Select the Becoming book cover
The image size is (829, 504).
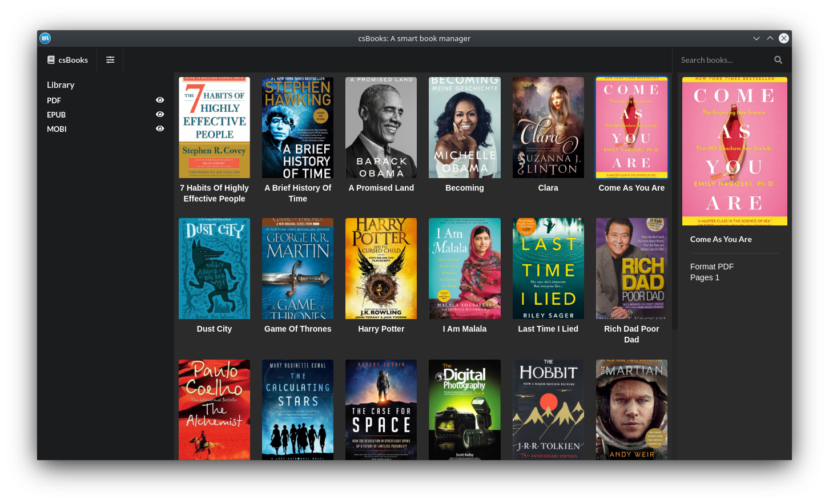coord(465,127)
